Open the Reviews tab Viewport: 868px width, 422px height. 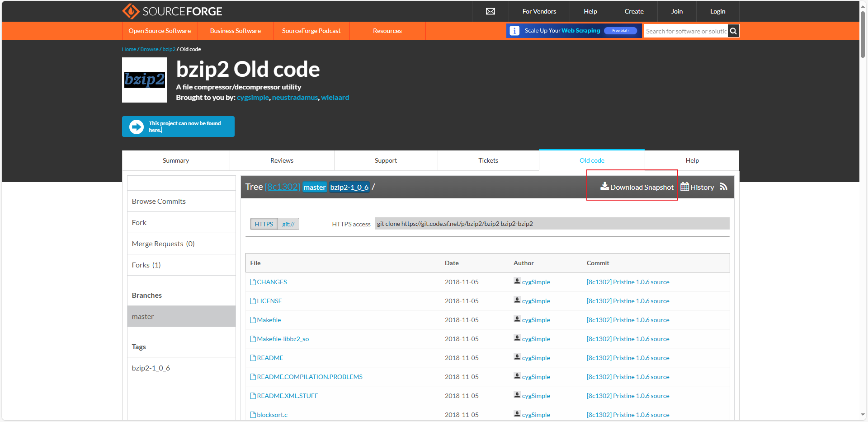click(x=282, y=160)
